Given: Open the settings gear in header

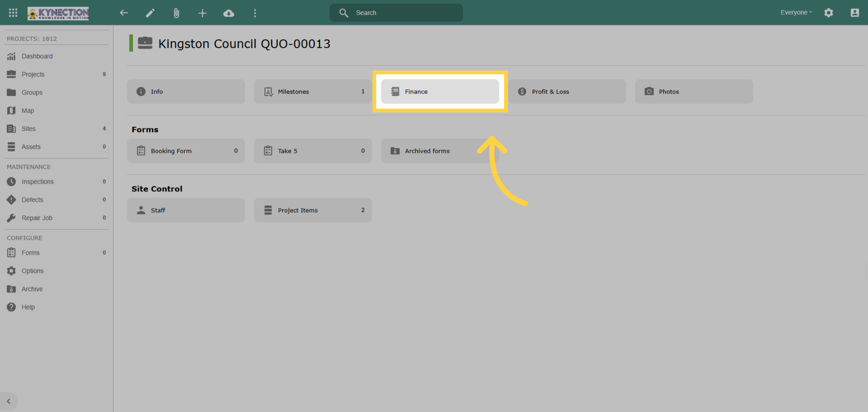Looking at the screenshot, I should (829, 13).
